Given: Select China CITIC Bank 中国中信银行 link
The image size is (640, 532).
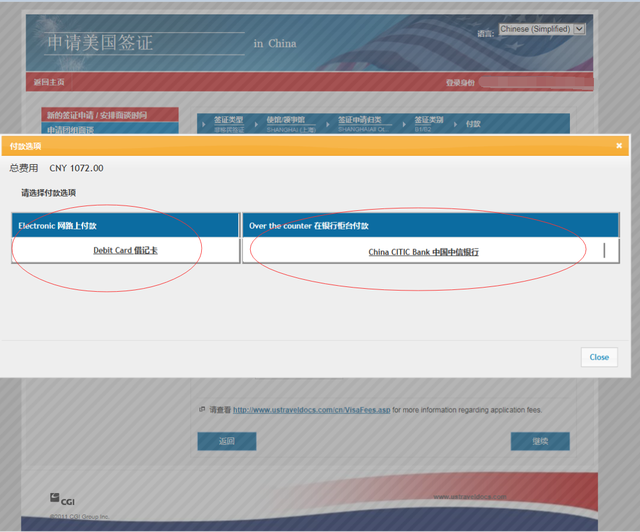Looking at the screenshot, I should 423,252.
